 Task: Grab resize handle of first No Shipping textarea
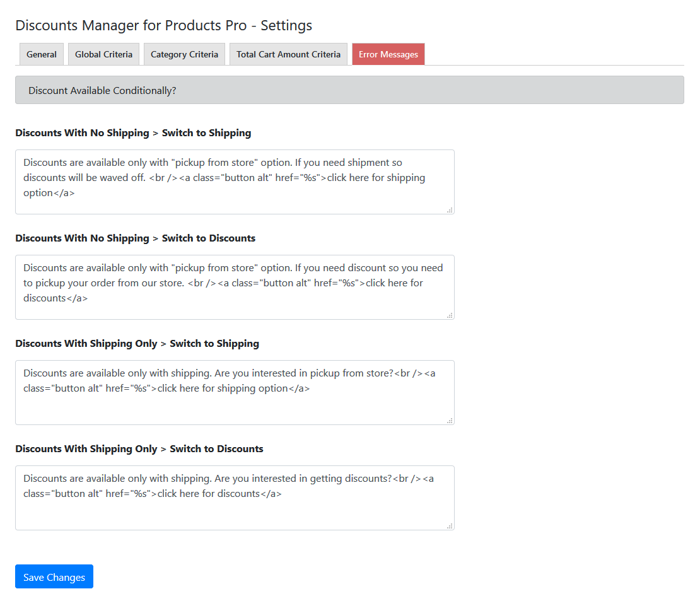(x=450, y=210)
